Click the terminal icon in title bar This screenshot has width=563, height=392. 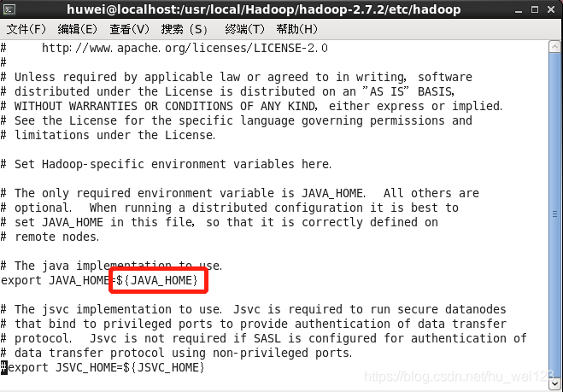(x=9, y=9)
